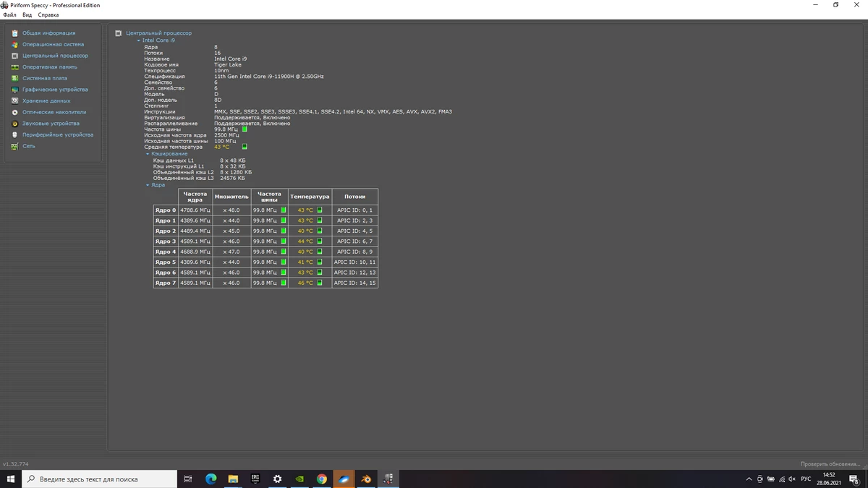Click the 24576 КБ L3 cache value
The width and height of the screenshot is (868, 488).
point(232,178)
